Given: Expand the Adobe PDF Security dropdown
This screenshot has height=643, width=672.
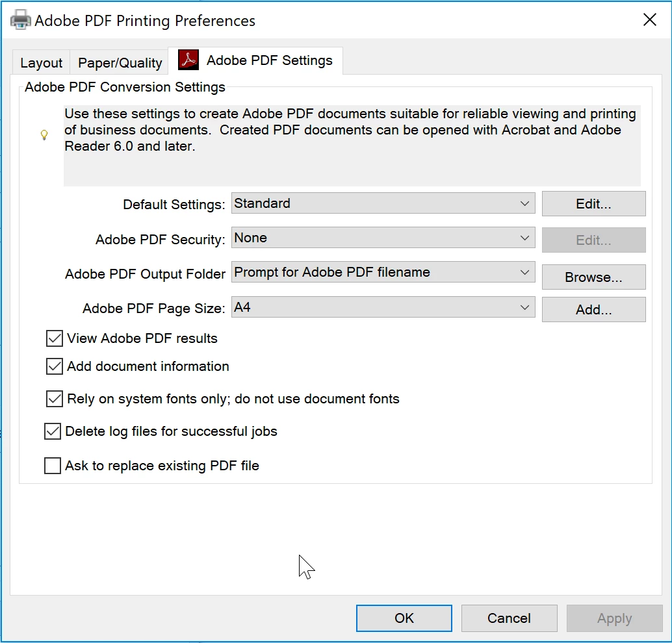Looking at the screenshot, I should (x=383, y=238).
